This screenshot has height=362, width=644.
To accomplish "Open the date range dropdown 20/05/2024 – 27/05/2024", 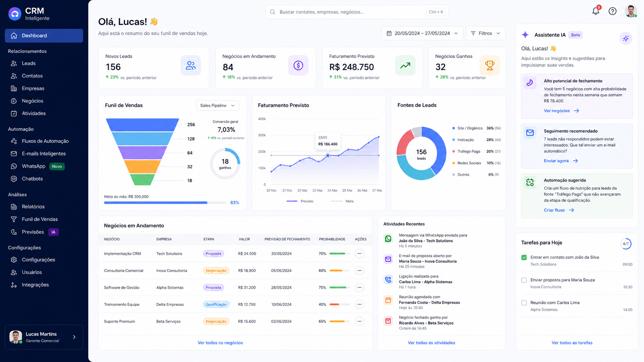I will tap(422, 33).
